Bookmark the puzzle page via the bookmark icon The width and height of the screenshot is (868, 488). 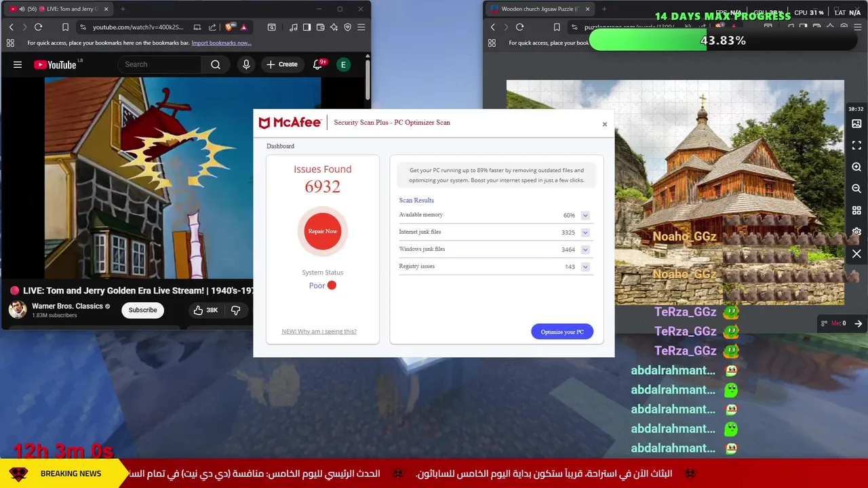coord(557,27)
